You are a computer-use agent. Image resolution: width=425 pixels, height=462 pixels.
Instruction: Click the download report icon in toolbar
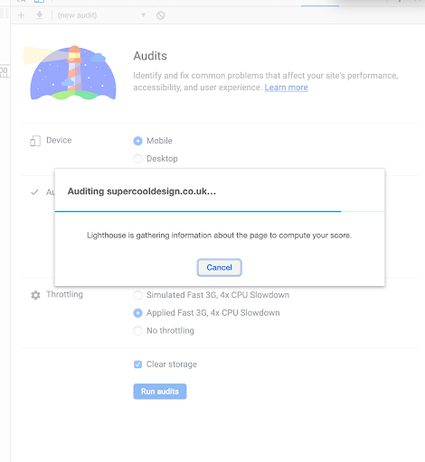point(40,15)
